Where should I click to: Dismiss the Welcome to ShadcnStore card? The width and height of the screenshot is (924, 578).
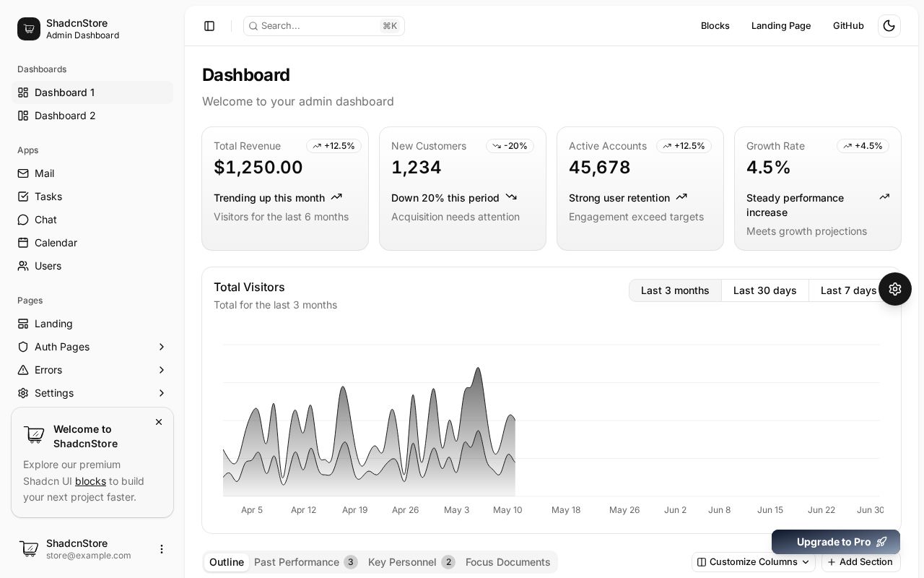[x=159, y=422]
